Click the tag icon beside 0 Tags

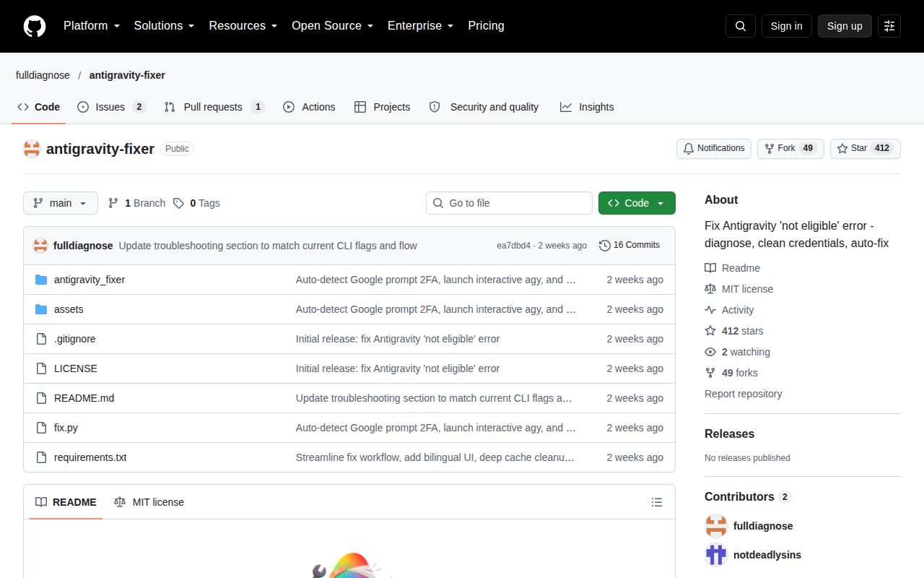178,203
